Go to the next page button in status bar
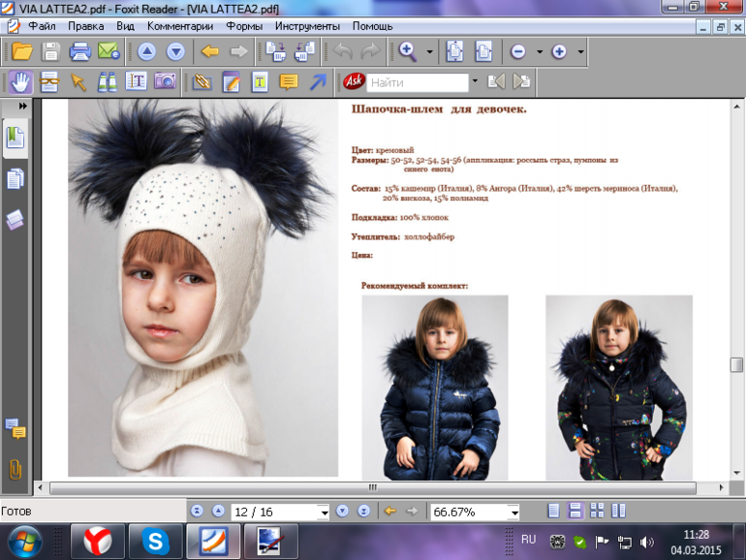The image size is (746, 560). 342,511
